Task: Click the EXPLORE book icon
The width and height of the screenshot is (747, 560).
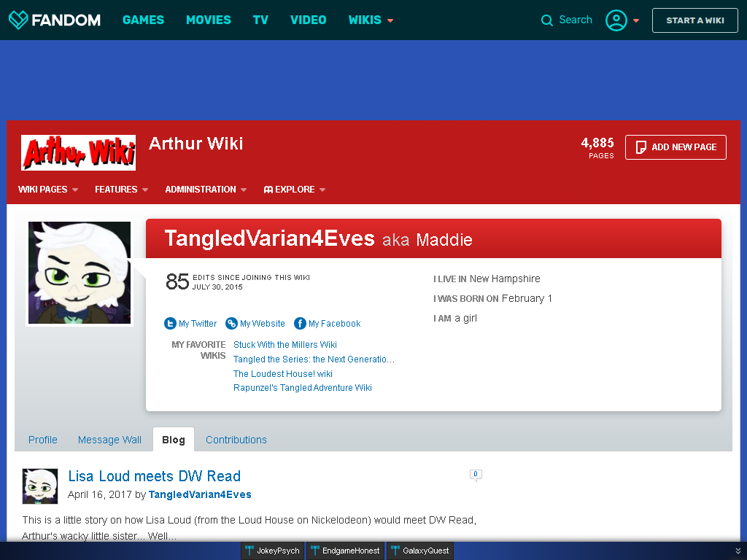Action: (x=268, y=190)
